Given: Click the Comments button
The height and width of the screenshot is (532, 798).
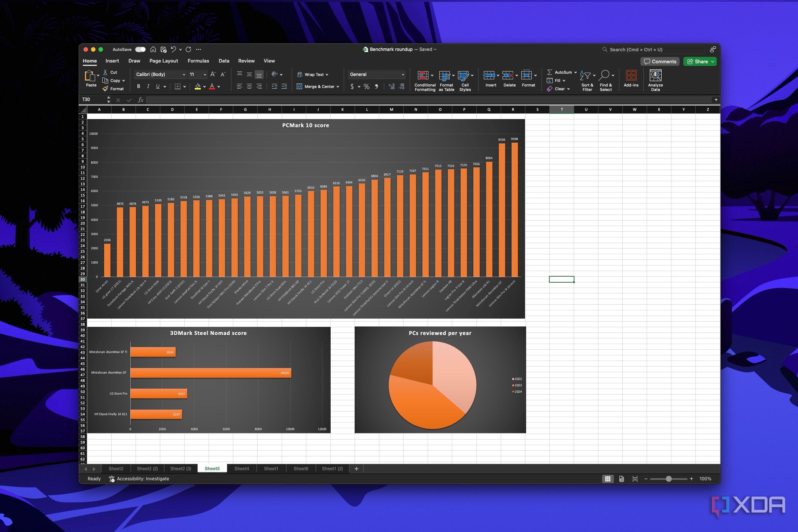Looking at the screenshot, I should click(660, 61).
